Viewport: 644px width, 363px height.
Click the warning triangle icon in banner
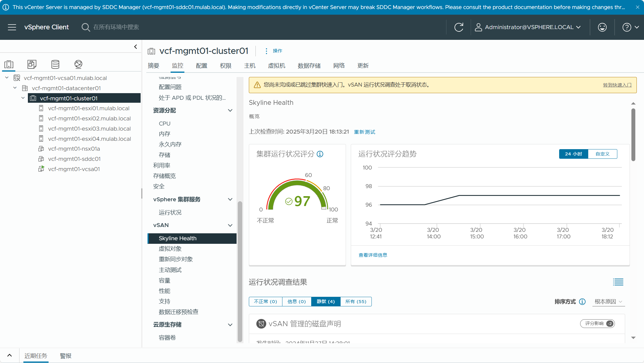257,85
